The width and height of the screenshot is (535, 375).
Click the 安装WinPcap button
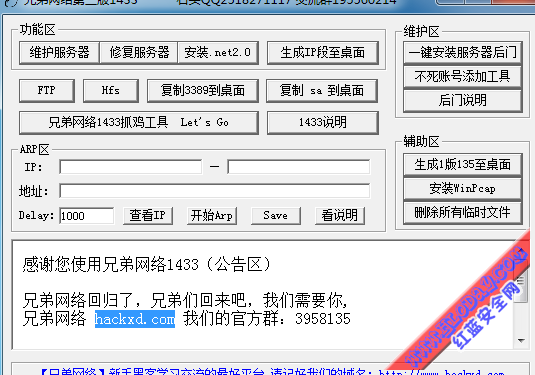[x=463, y=188]
